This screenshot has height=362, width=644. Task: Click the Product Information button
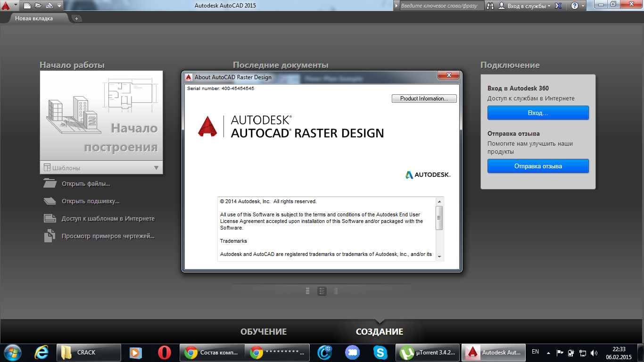click(x=424, y=99)
